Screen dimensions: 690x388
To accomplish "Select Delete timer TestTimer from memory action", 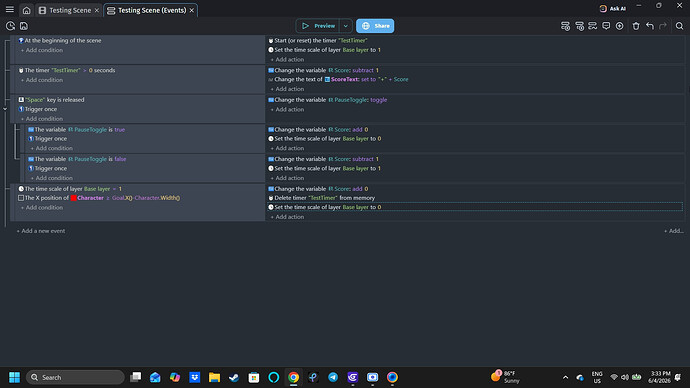I will (x=322, y=198).
